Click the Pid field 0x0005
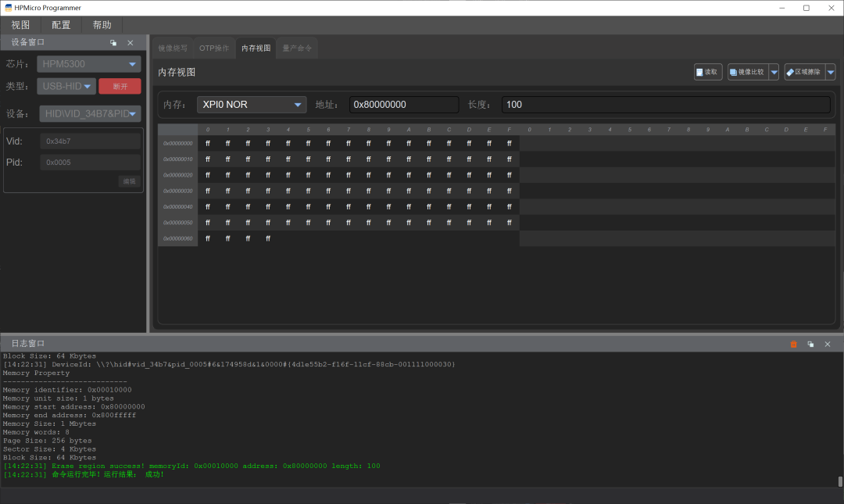Viewport: 844px width, 504px height. (90, 162)
